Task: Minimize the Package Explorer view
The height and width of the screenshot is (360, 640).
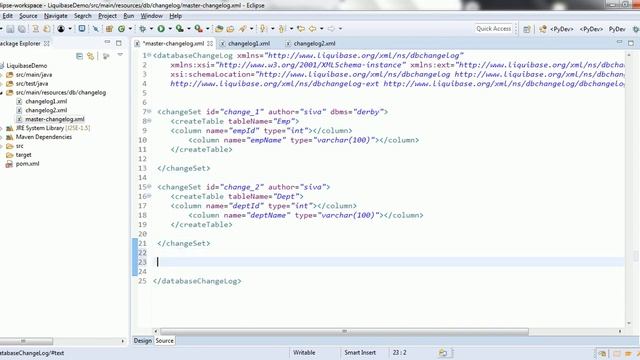Action: 107,42
